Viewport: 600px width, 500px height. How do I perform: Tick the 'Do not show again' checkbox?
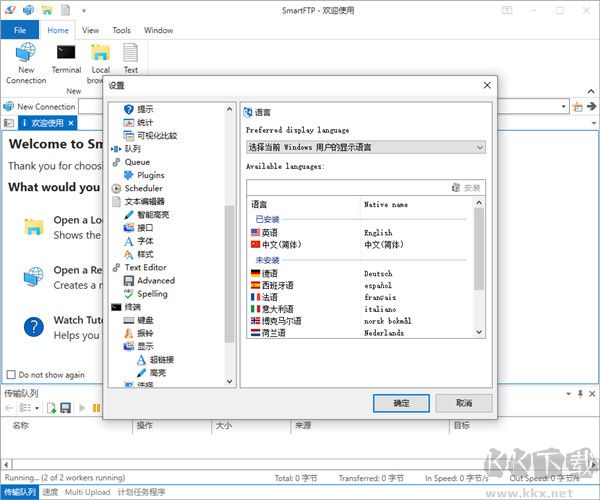pyautogui.click(x=11, y=375)
